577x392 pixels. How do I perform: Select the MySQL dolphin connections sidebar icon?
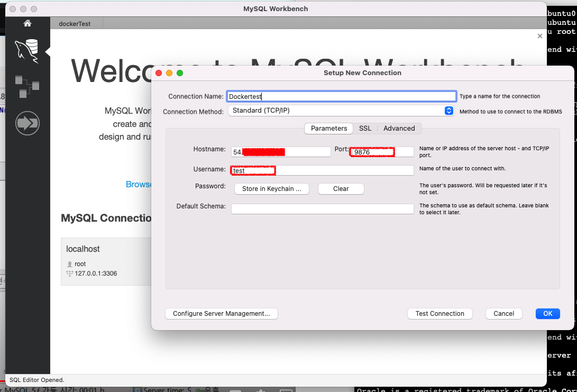27,51
